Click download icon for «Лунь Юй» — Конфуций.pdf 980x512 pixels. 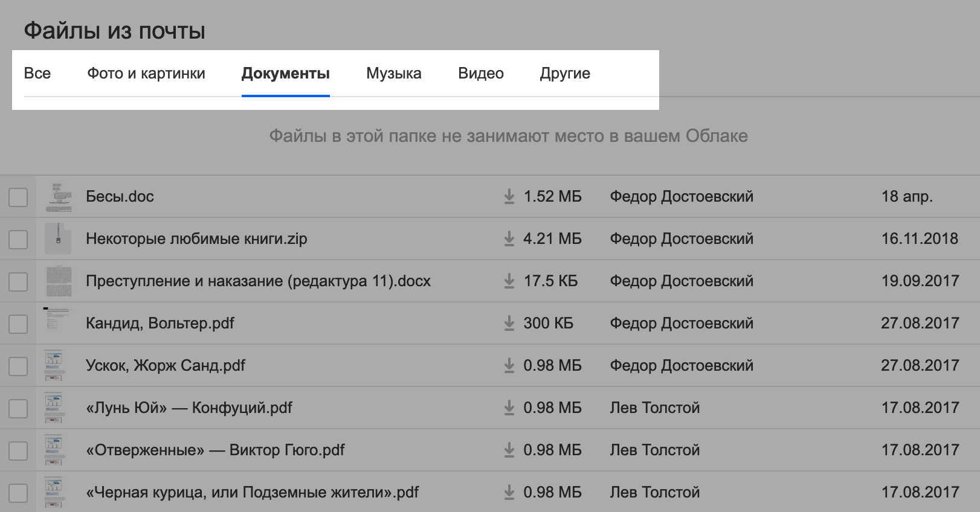point(509,408)
